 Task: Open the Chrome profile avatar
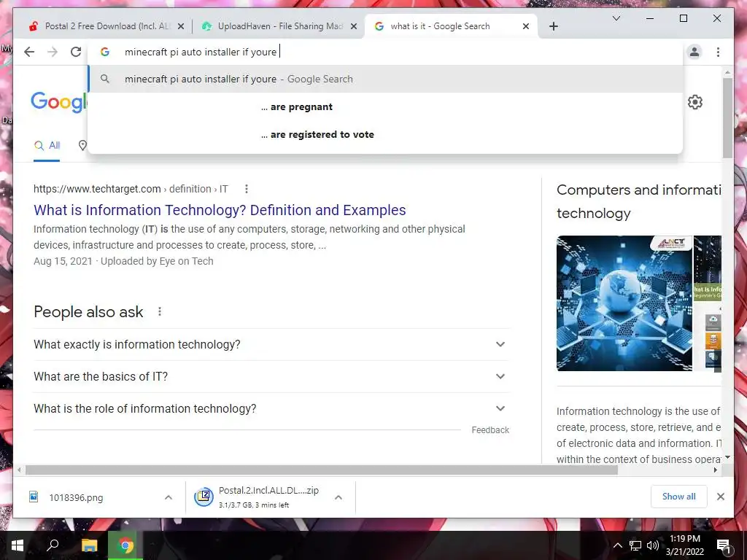click(694, 52)
